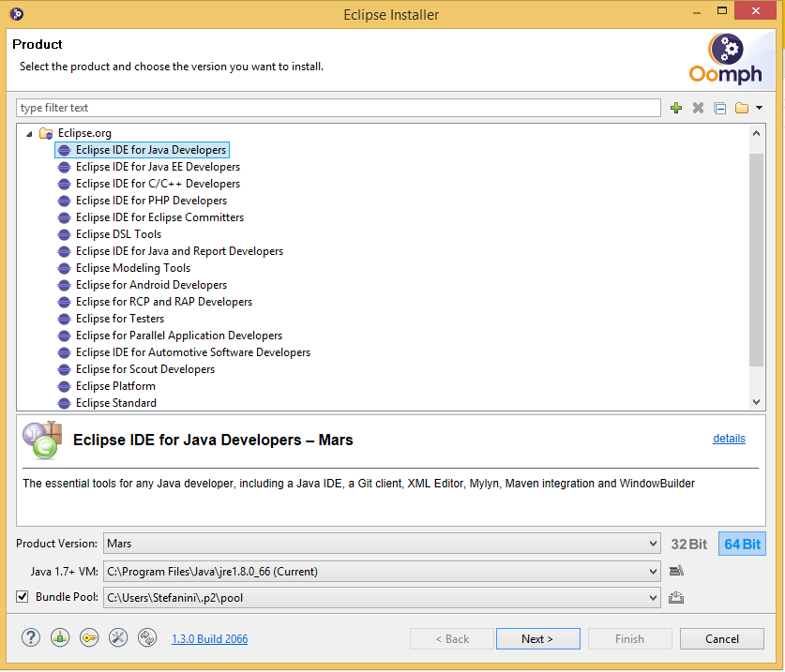
Task: Click the collapse all tree icon
Action: (x=720, y=108)
